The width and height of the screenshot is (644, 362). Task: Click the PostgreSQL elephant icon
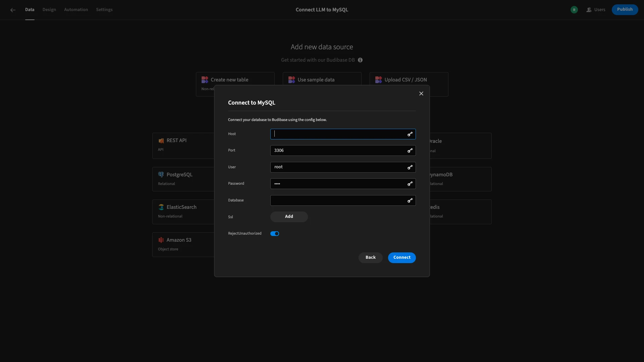[x=161, y=175]
